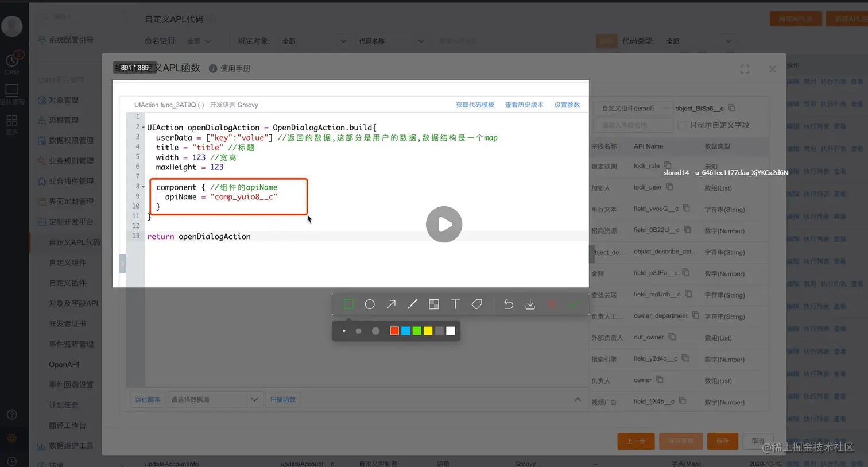Choose the blue annotation color
Viewport: 868px width, 467px height.
(x=405, y=331)
